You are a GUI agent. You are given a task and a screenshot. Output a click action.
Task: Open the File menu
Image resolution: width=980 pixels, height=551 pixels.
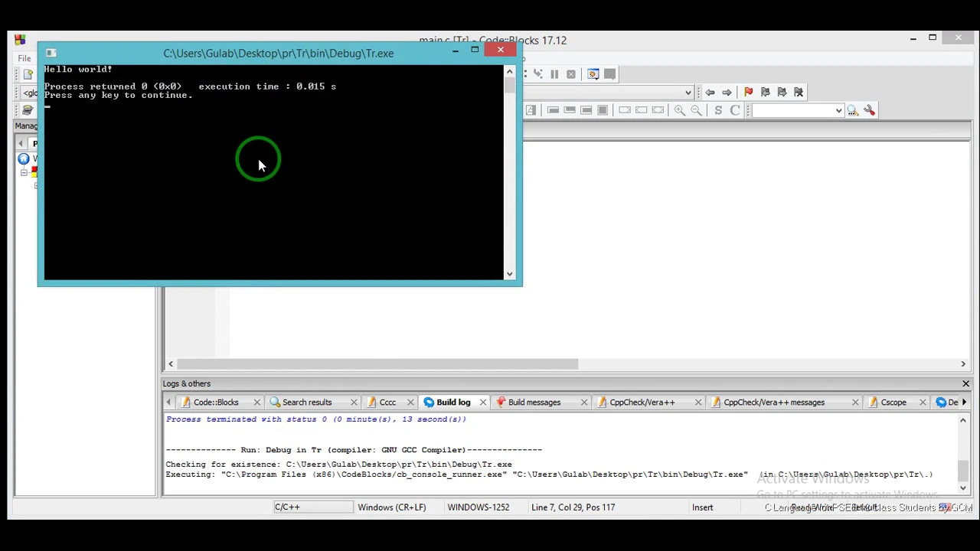point(24,58)
